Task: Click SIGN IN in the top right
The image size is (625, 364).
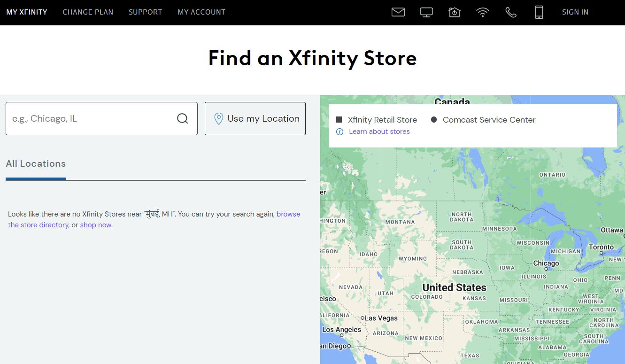Action: tap(575, 12)
